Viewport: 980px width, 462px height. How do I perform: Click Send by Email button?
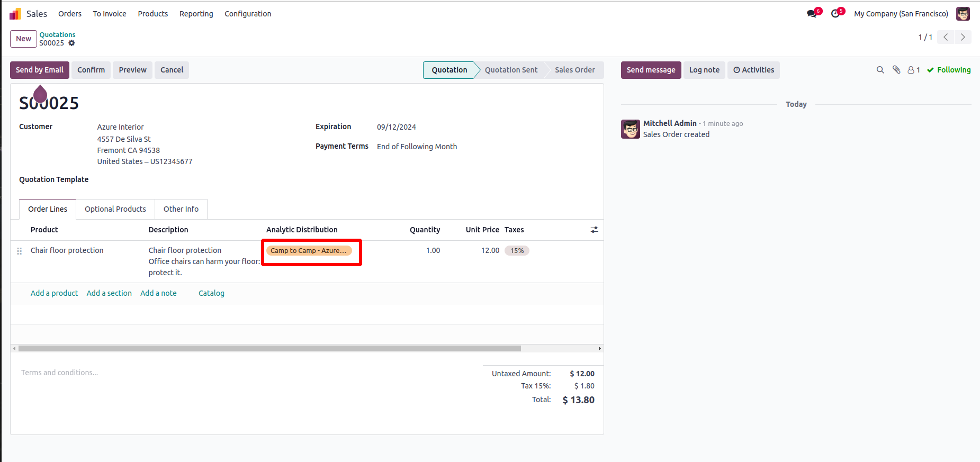(40, 70)
